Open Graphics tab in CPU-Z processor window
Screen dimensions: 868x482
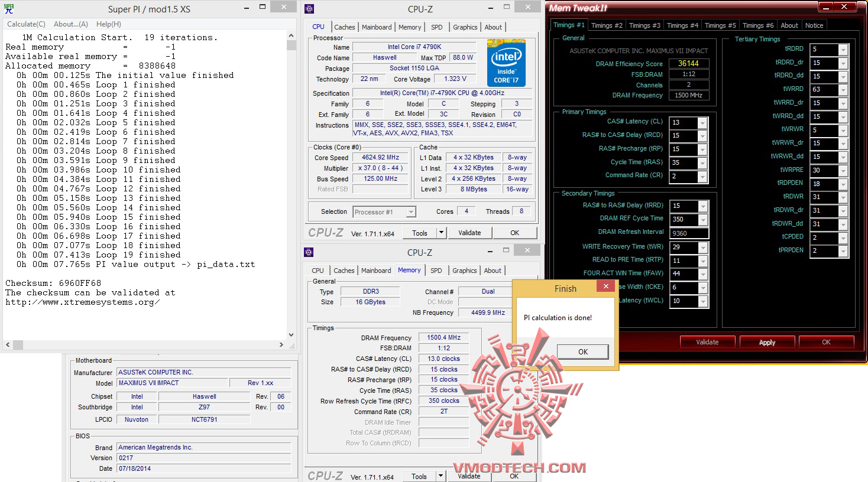[465, 27]
